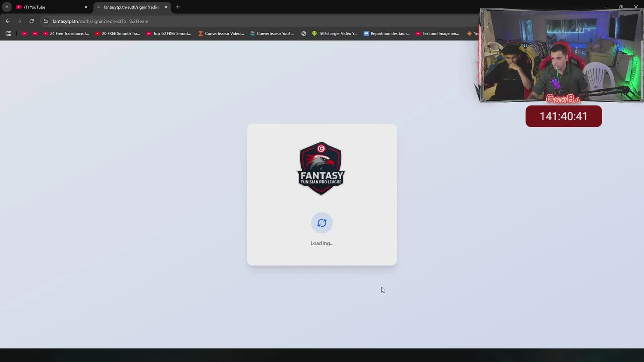Open a new browser tab
This screenshot has width=644, height=362.
pyautogui.click(x=178, y=7)
